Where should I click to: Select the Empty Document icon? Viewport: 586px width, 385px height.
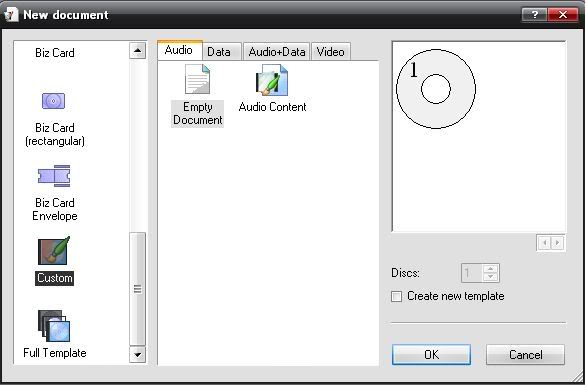click(197, 79)
